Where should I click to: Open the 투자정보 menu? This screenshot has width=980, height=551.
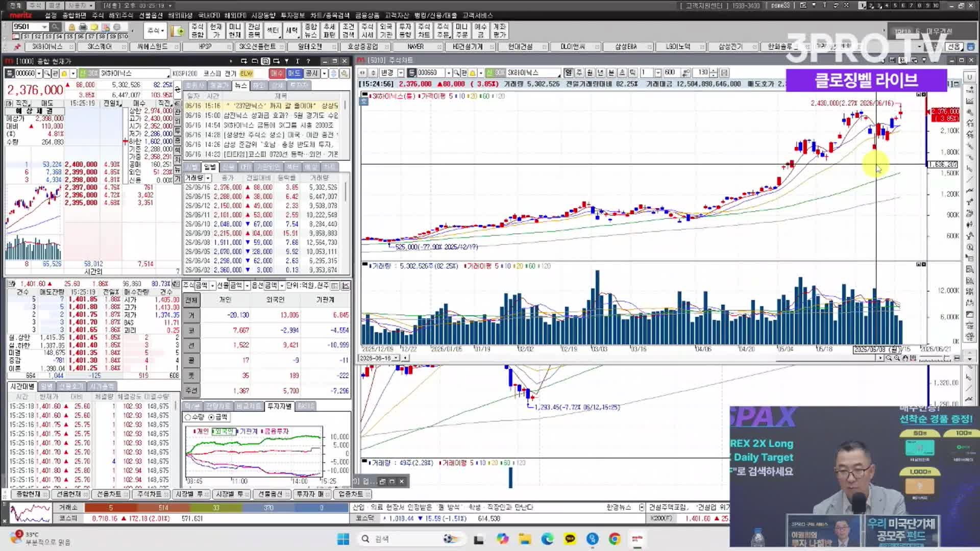coord(293,15)
